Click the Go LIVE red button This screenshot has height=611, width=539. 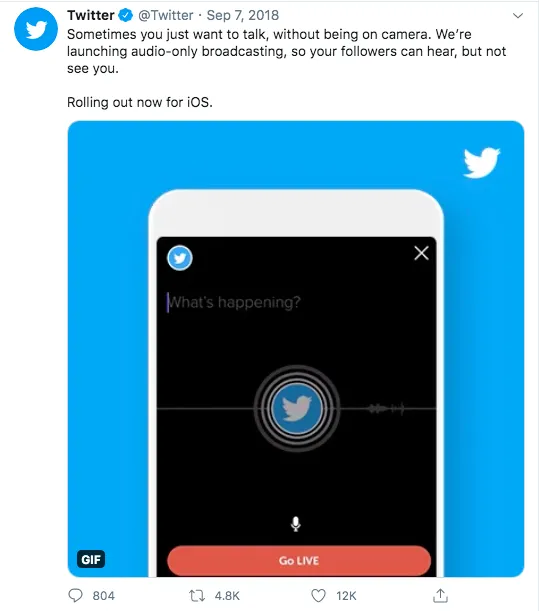[299, 561]
